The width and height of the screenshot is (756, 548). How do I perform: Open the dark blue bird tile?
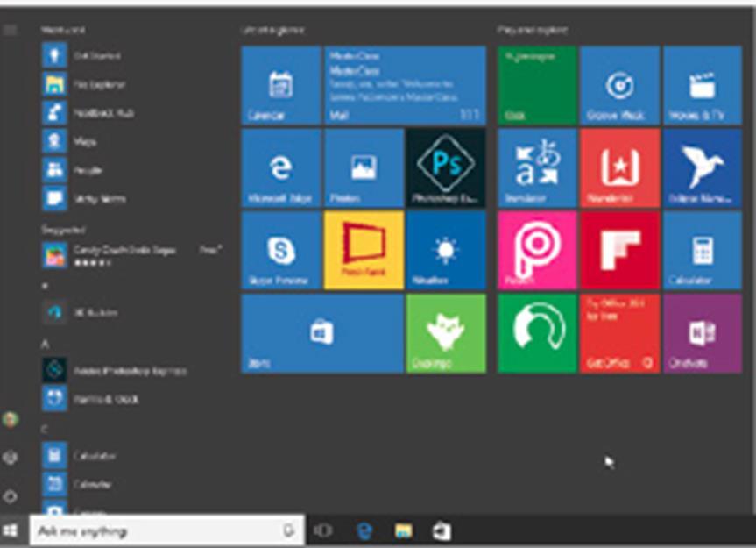click(x=703, y=167)
